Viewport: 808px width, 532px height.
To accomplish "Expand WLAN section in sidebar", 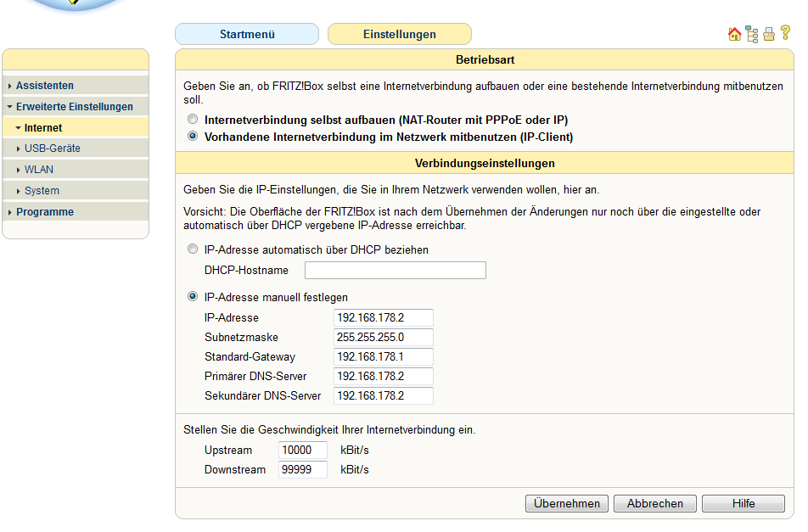I will (76, 170).
